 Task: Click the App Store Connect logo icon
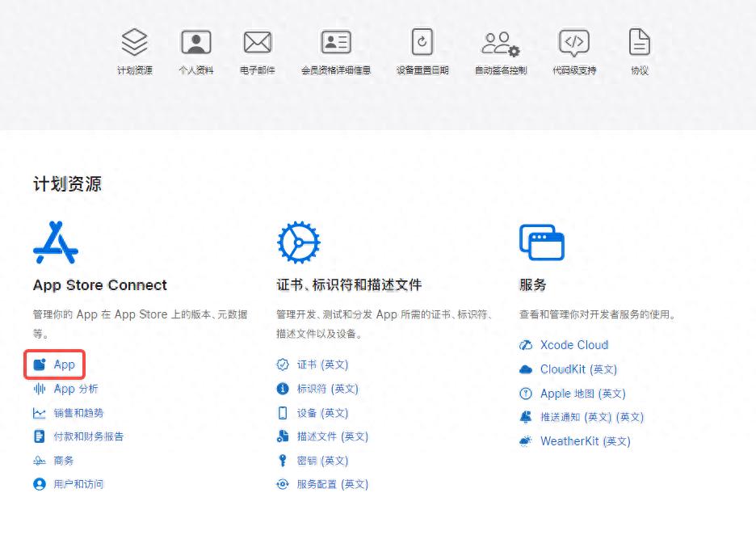[56, 242]
